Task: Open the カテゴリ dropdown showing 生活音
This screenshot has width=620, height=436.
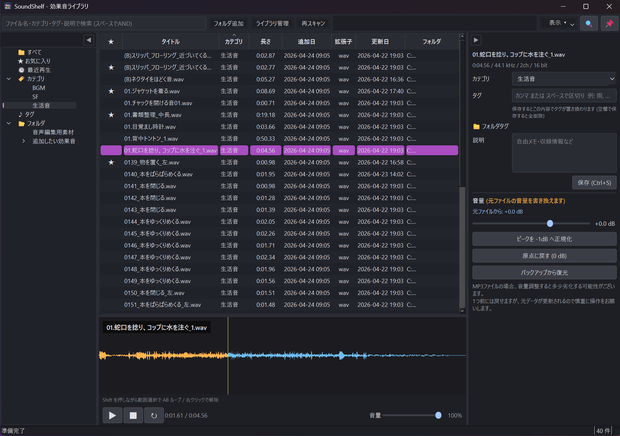Action: [564, 79]
